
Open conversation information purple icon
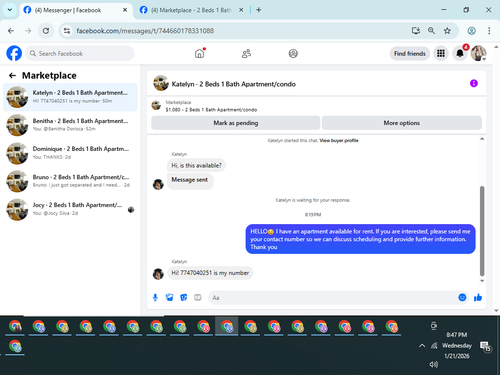coord(474,83)
